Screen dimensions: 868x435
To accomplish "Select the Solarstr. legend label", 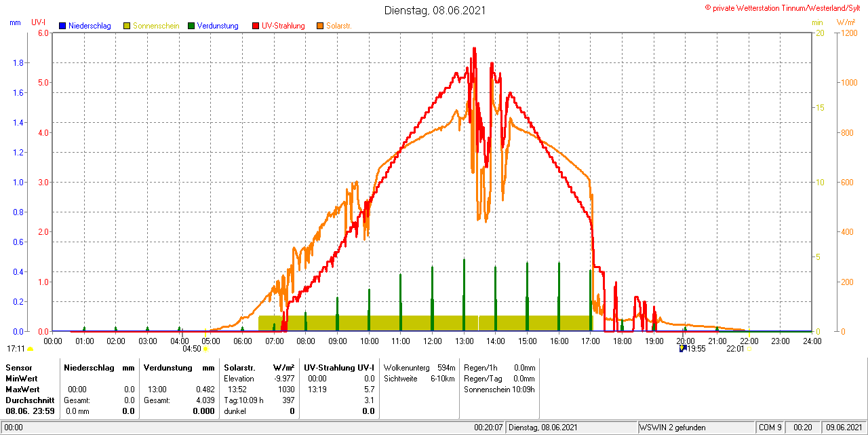I will tap(338, 26).
